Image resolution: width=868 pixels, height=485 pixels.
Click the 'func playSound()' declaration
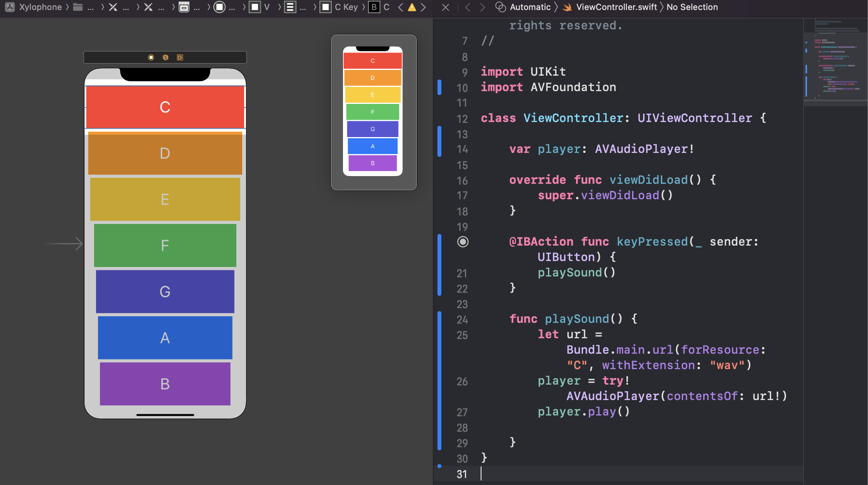click(573, 319)
